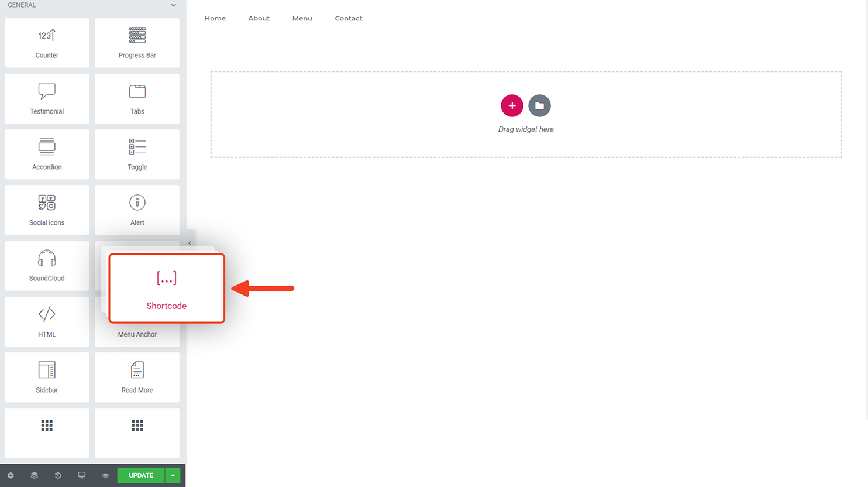Open save options arrow beside UPDATE
Image resolution: width=868 pixels, height=487 pixels.
point(173,475)
